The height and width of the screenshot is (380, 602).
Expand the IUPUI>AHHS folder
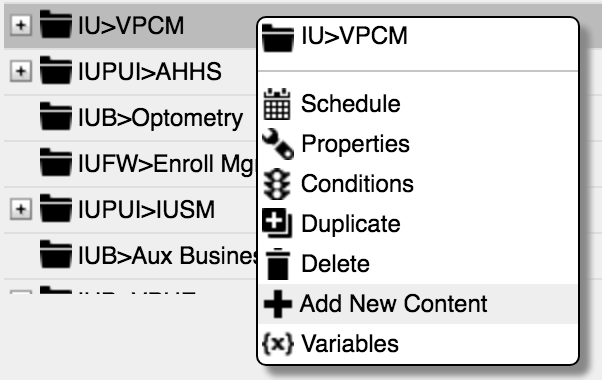21,71
